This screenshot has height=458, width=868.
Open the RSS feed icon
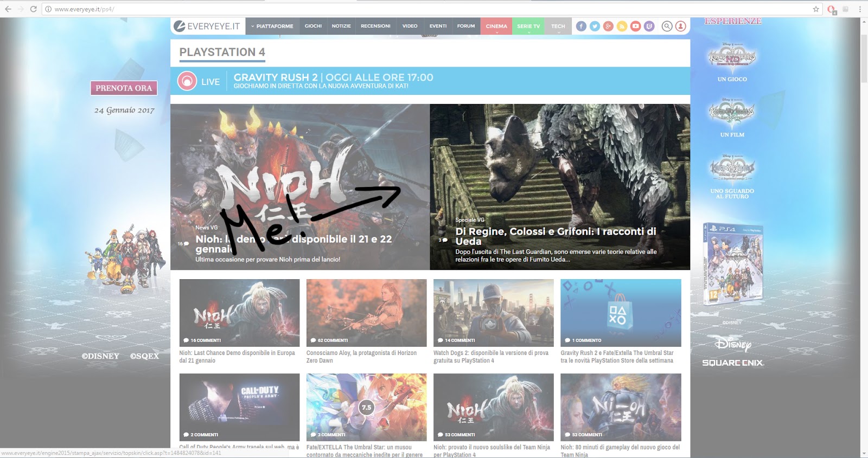[622, 26]
